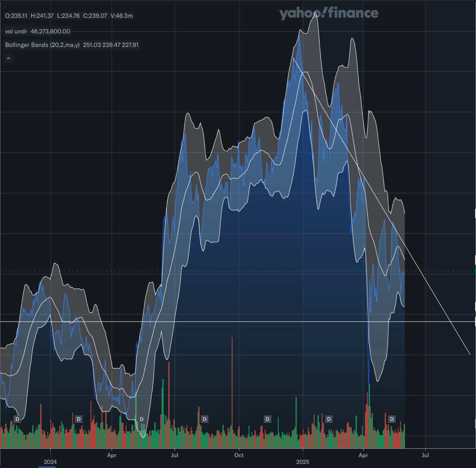Collapse the chart legend with the chevron

tap(8, 58)
